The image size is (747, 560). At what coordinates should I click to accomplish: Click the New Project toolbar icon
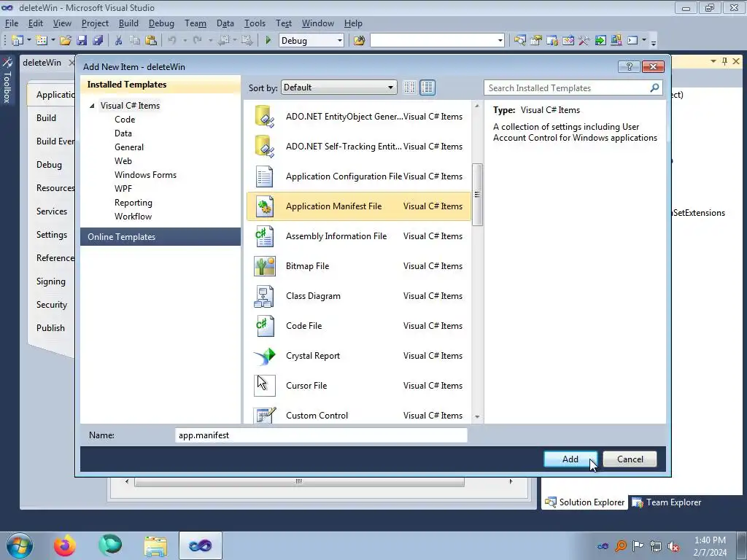(x=18, y=41)
